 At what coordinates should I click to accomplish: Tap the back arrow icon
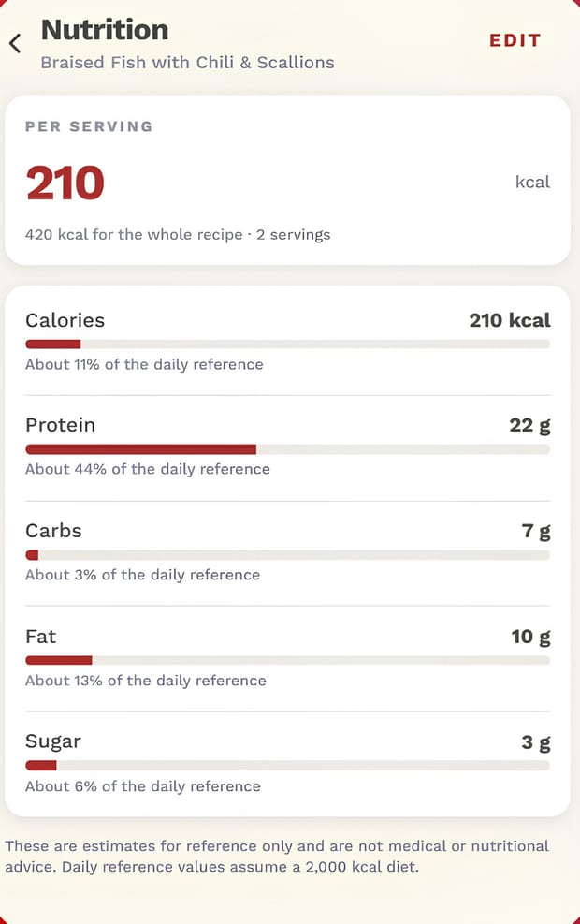click(15, 43)
